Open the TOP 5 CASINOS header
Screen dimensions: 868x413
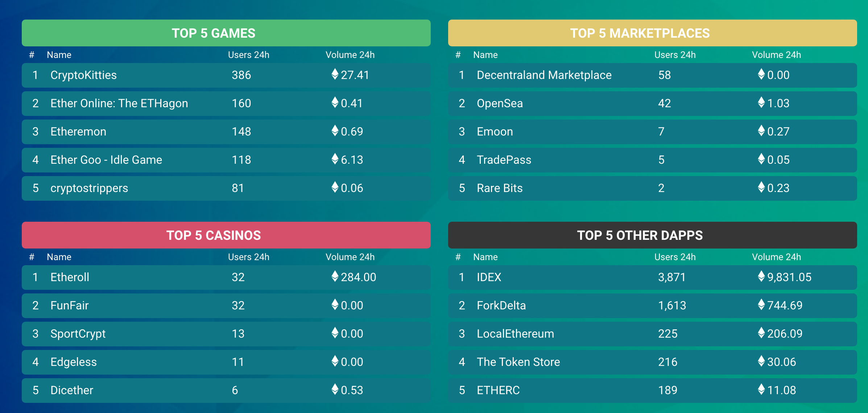[226, 235]
